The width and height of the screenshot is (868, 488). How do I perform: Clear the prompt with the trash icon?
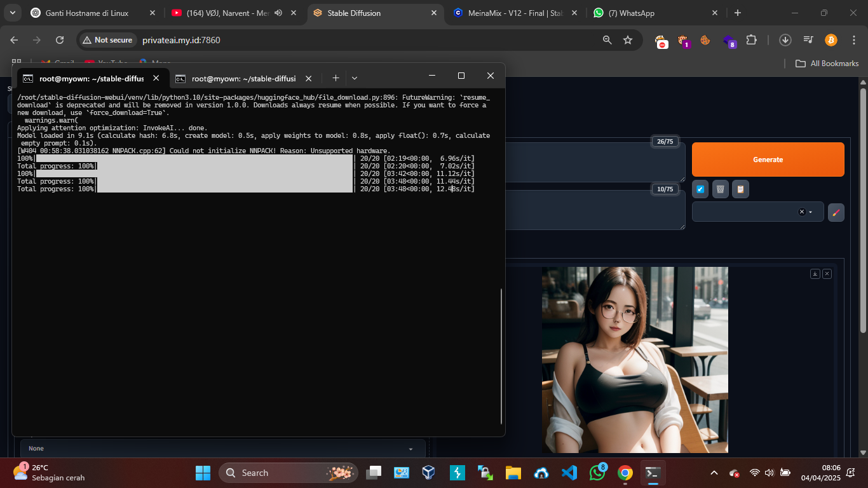[x=720, y=189]
